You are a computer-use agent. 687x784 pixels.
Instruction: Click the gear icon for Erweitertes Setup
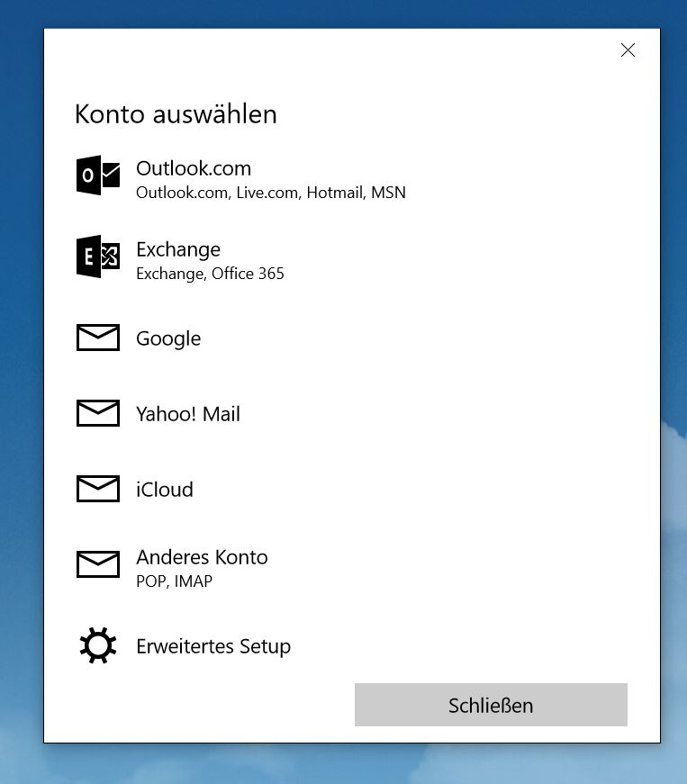pyautogui.click(x=98, y=645)
